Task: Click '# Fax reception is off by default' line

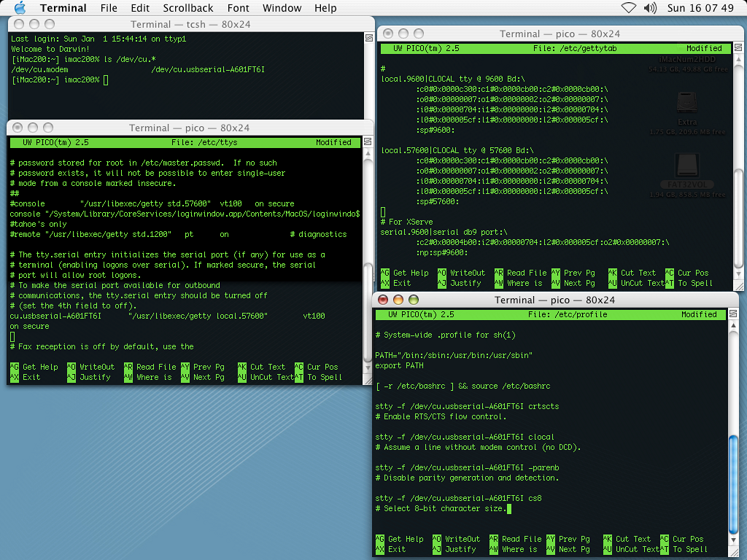Action: coord(102,347)
